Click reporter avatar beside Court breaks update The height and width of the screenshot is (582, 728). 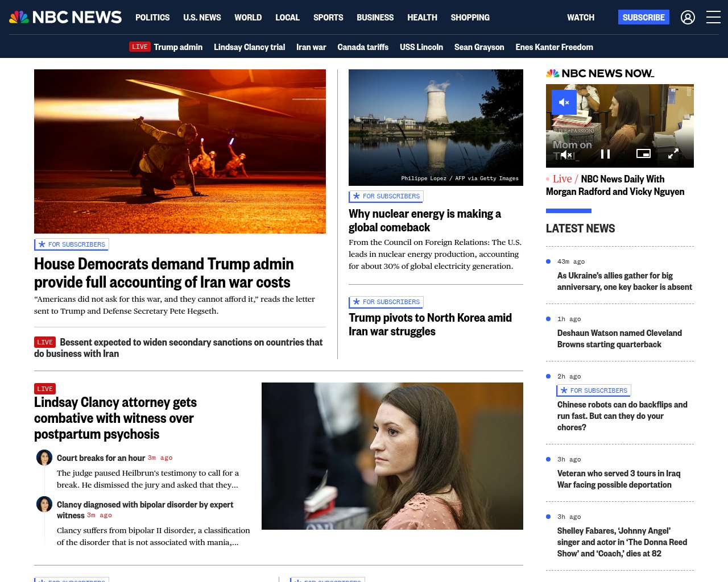tap(44, 457)
